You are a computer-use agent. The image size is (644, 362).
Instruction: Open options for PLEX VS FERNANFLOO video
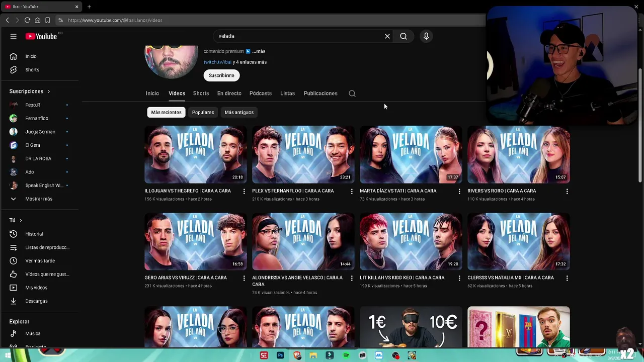point(352,191)
